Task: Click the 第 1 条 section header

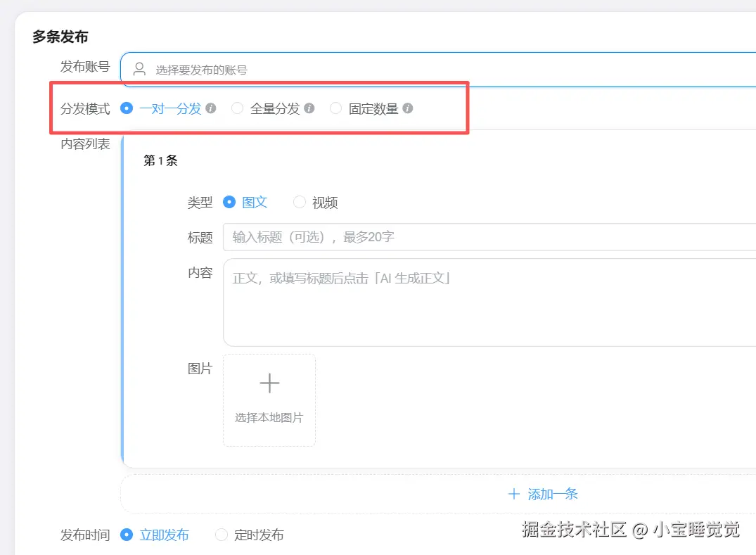Action: point(160,160)
